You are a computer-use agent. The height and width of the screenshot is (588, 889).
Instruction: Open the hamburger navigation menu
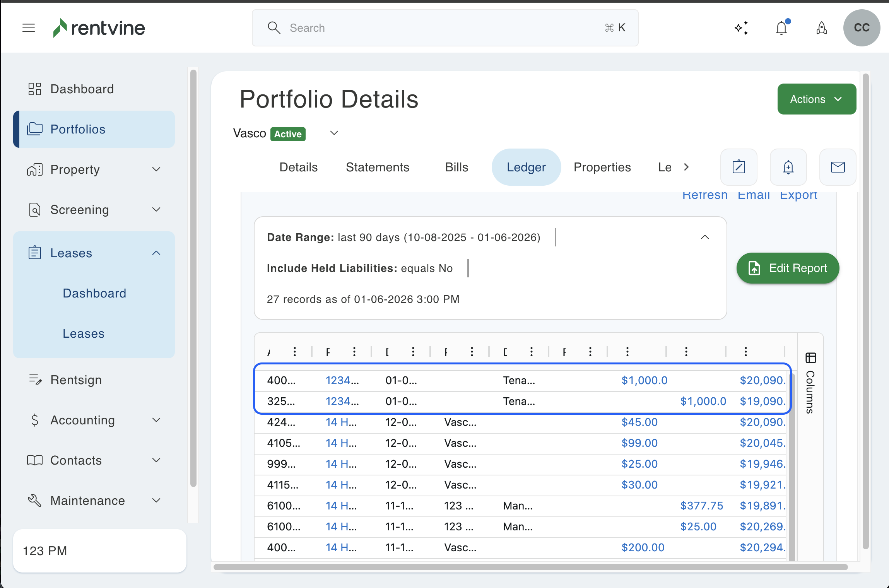[29, 28]
